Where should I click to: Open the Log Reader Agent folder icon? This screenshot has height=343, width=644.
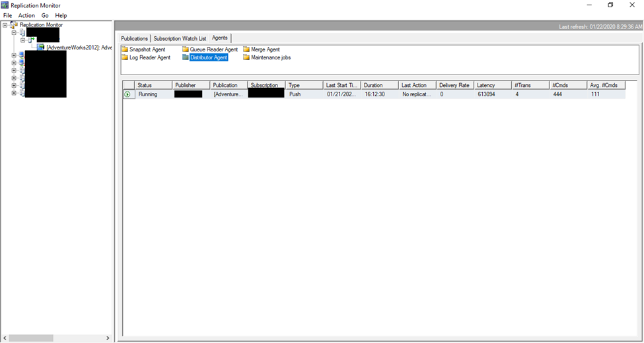(124, 57)
